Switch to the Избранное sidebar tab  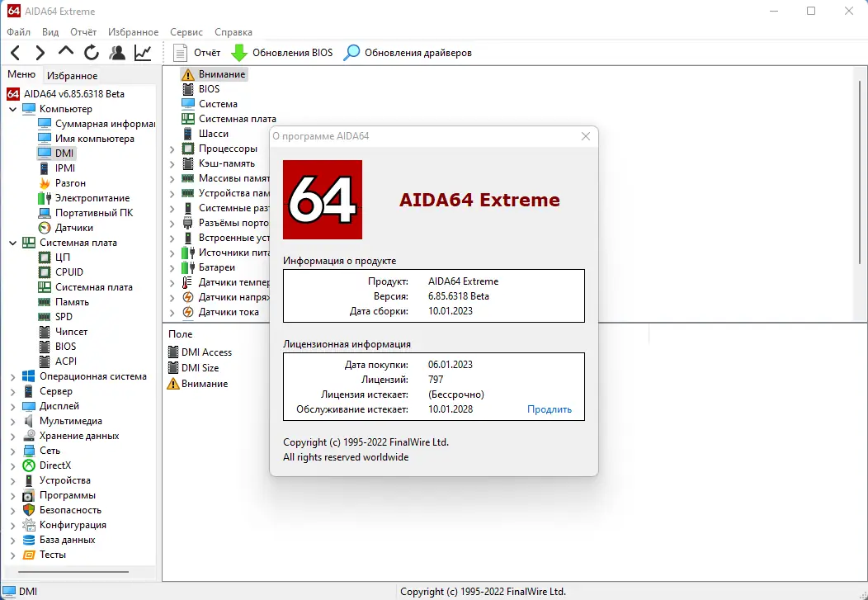tap(72, 76)
